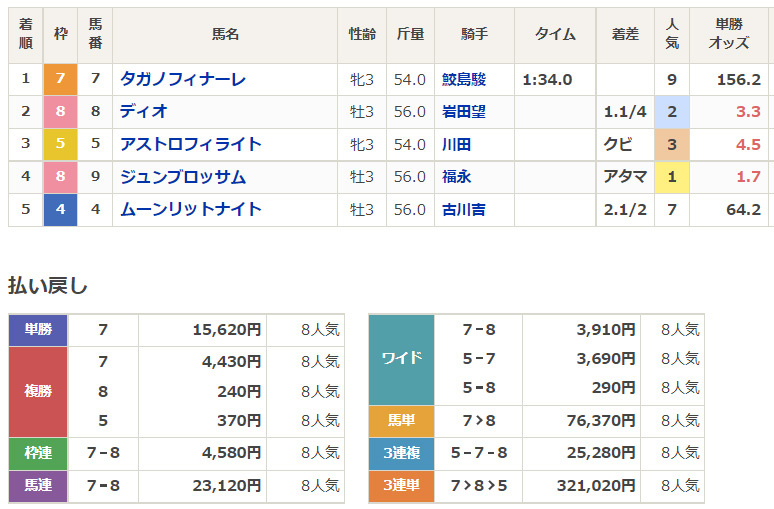Viewport: 774px width, 509px height.
Task: Open jockey 岩田望 profile
Action: point(464,112)
